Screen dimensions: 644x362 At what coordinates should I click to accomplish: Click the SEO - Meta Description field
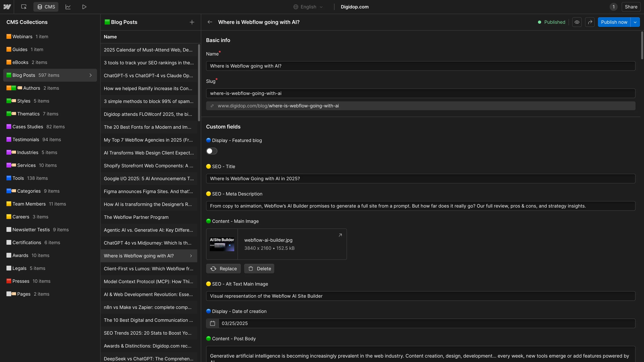[x=420, y=206]
